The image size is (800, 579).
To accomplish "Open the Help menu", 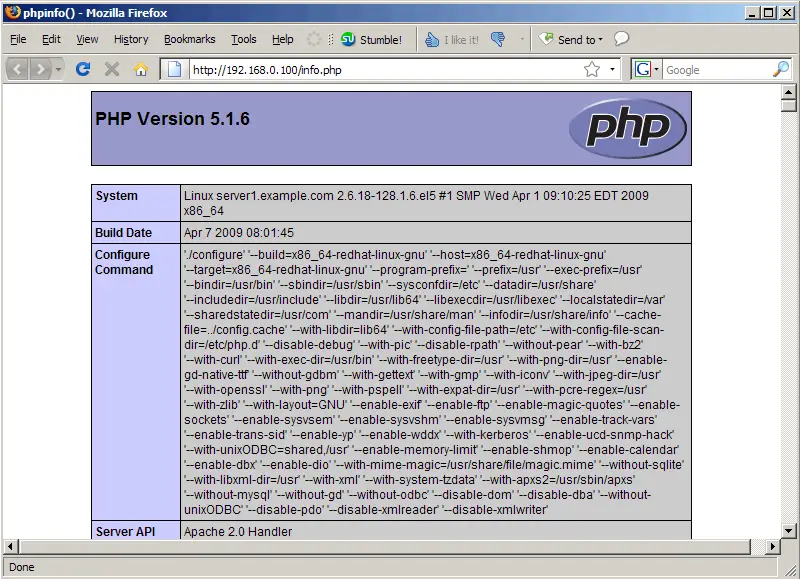I will (283, 39).
